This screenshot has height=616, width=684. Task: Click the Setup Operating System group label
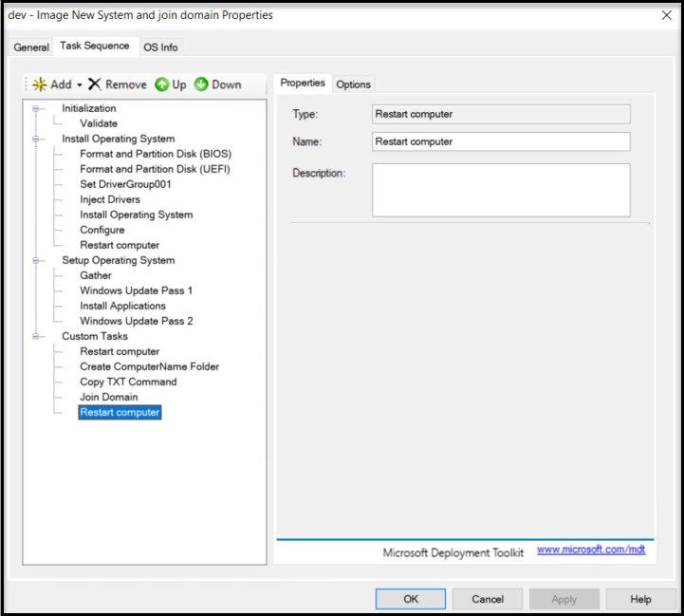click(119, 261)
